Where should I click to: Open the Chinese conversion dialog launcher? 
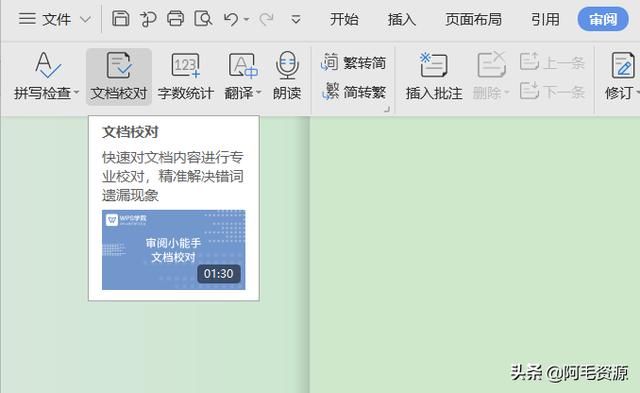tap(387, 109)
